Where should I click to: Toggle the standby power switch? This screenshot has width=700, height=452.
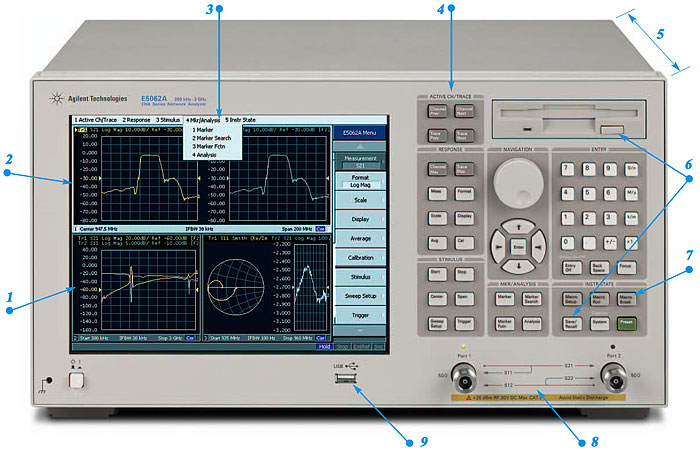point(73,379)
